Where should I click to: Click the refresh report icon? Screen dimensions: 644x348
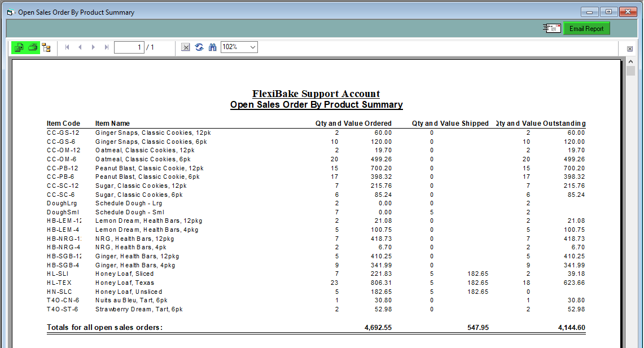point(199,47)
